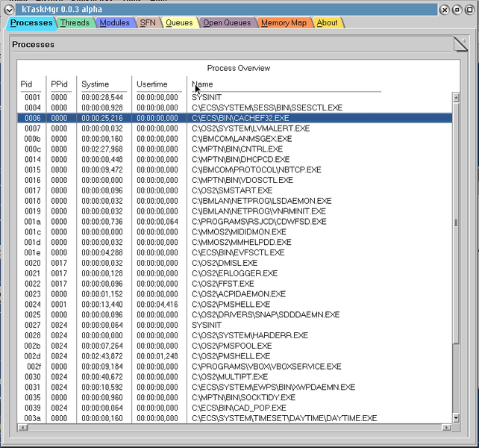The image size is (479, 448).
Task: Switch to the Modules tab
Action: click(x=115, y=23)
